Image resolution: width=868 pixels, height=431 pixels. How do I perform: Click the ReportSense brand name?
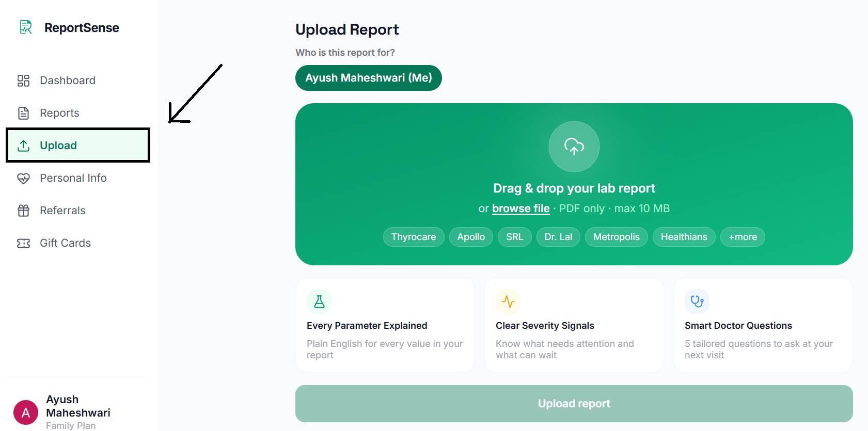click(82, 28)
